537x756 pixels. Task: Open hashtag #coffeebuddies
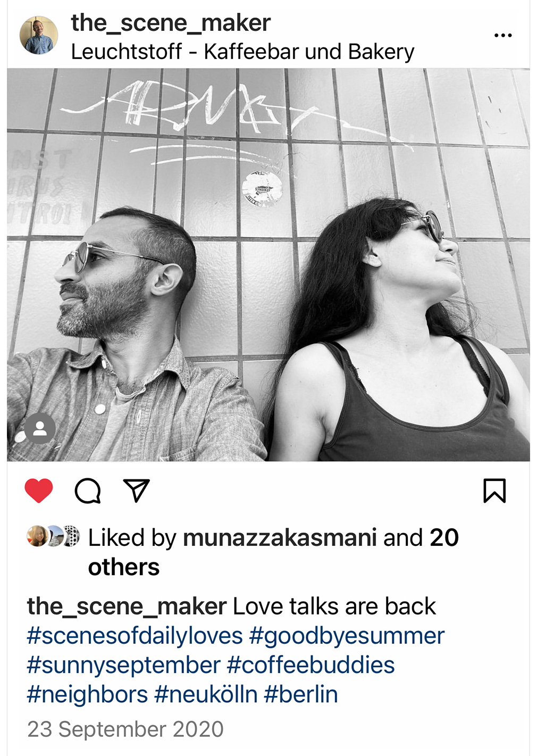click(x=311, y=665)
